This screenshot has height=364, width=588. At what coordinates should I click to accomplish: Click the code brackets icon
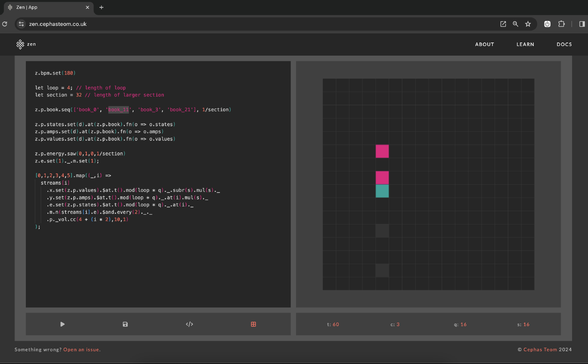[189, 324]
